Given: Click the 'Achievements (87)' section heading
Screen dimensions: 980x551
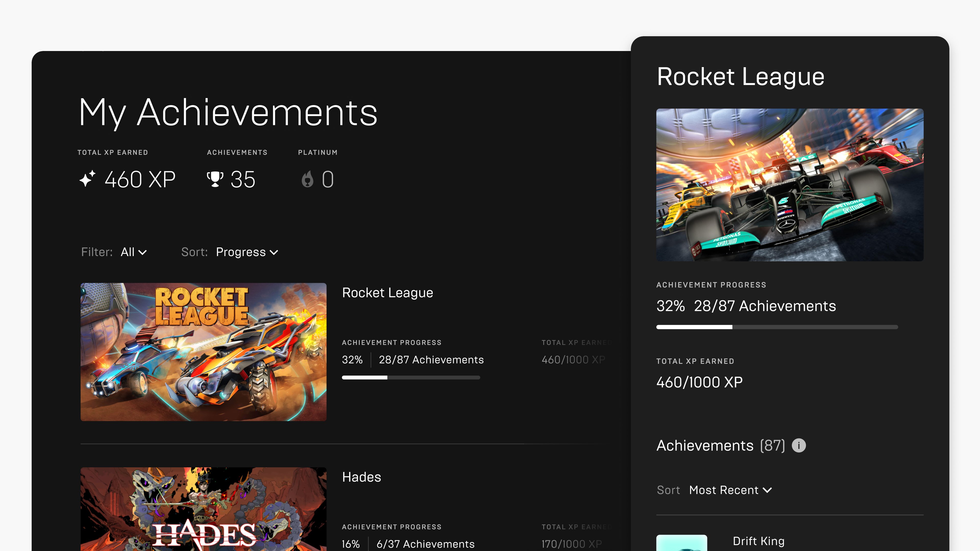Looking at the screenshot, I should (x=720, y=446).
